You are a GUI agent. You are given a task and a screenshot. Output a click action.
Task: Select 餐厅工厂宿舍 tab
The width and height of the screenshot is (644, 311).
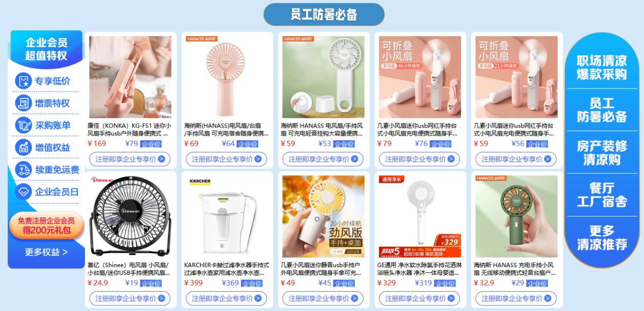coord(601,195)
